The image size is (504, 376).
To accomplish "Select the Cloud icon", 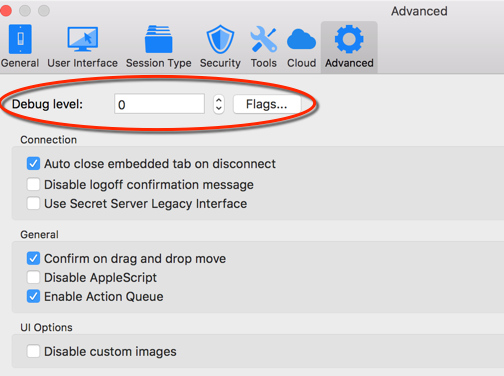I will [301, 40].
